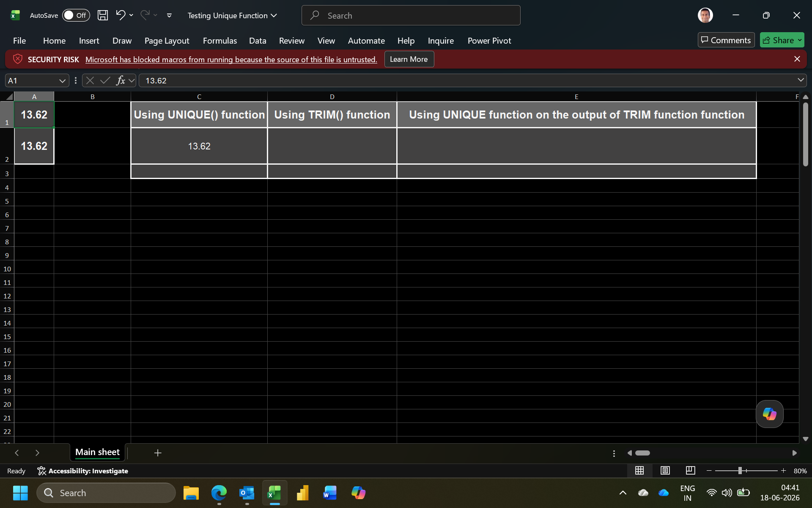Select row 10 header

click(7, 269)
